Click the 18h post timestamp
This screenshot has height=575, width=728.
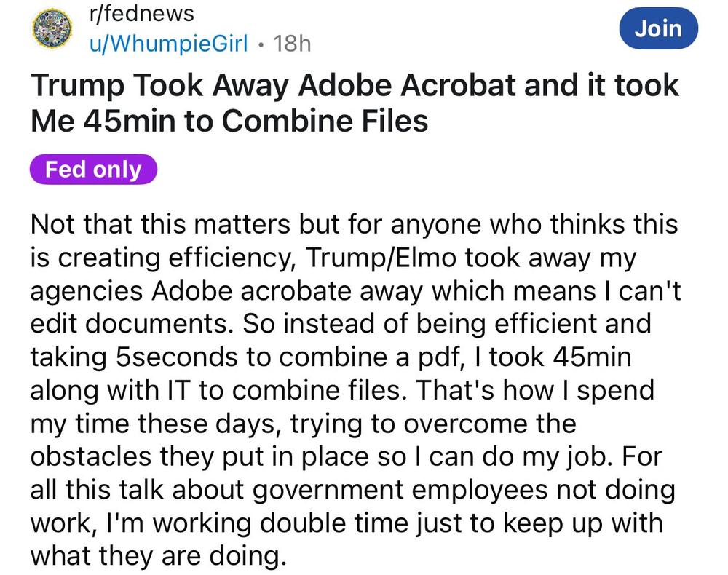click(292, 44)
